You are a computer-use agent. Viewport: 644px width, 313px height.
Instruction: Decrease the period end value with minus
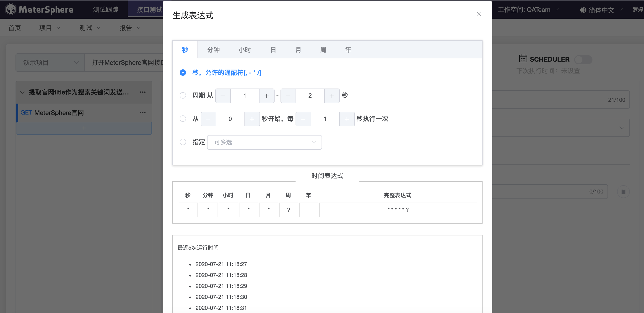pos(288,96)
